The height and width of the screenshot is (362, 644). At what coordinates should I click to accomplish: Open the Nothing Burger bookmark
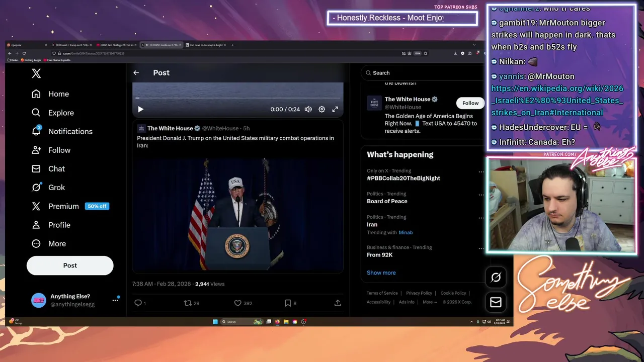point(31,60)
